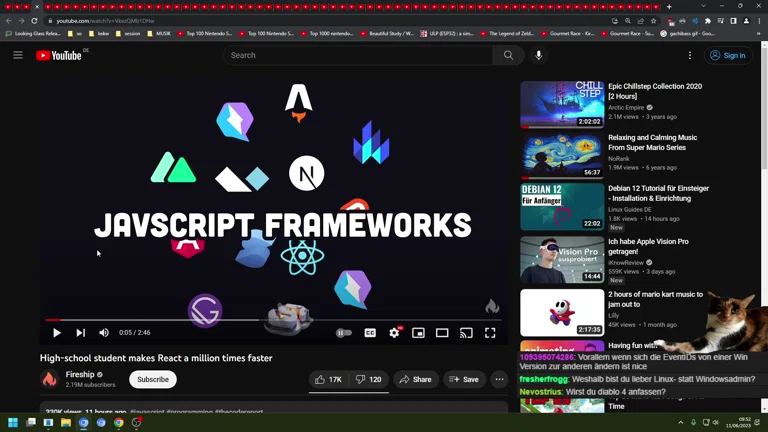The image size is (768, 432).
Task: Open the Debian 12 Tutorial video thumbnail
Action: [562, 206]
